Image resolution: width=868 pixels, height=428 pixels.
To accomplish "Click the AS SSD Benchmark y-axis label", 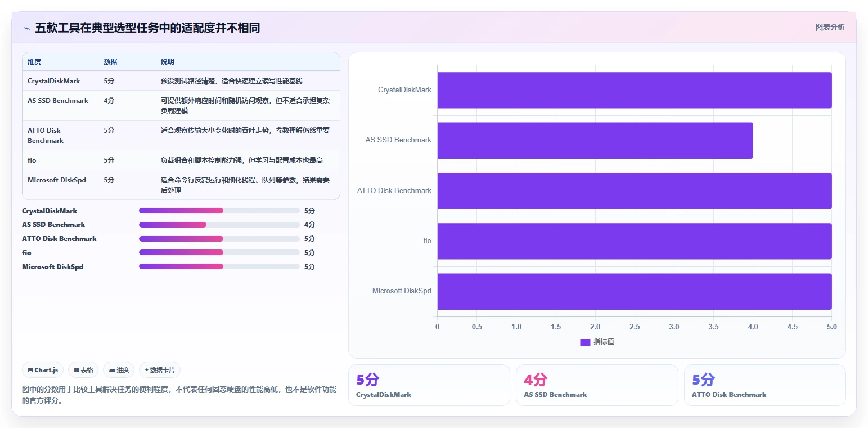I will (x=398, y=140).
